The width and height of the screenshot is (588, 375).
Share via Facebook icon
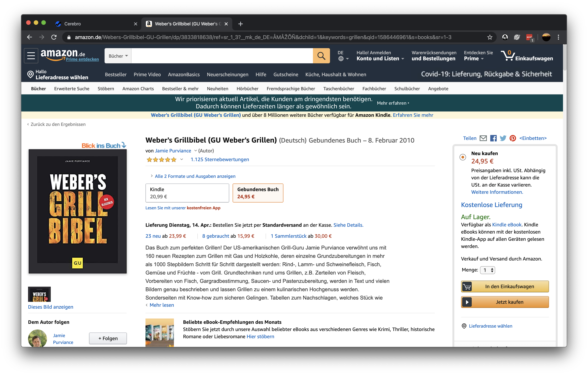493,138
